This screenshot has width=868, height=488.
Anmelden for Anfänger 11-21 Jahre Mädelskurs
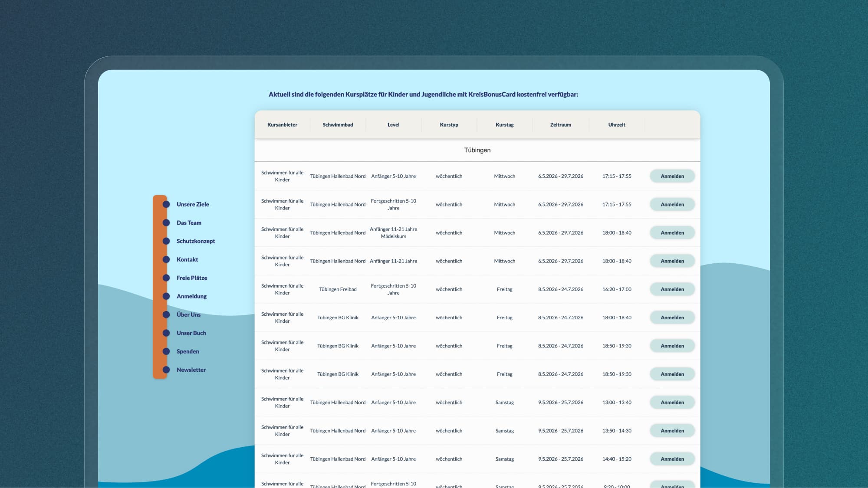[672, 233]
